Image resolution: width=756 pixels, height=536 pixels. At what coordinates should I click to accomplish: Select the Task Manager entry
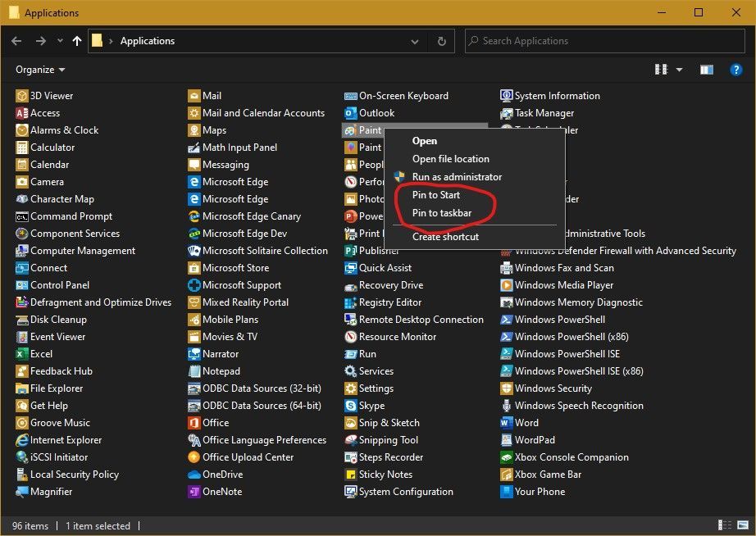click(537, 113)
